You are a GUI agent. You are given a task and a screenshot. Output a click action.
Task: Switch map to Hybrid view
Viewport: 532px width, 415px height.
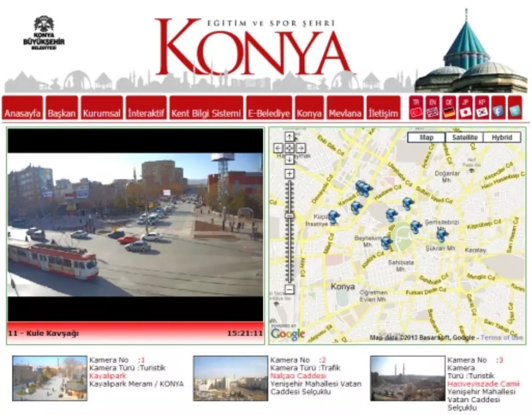pos(502,138)
